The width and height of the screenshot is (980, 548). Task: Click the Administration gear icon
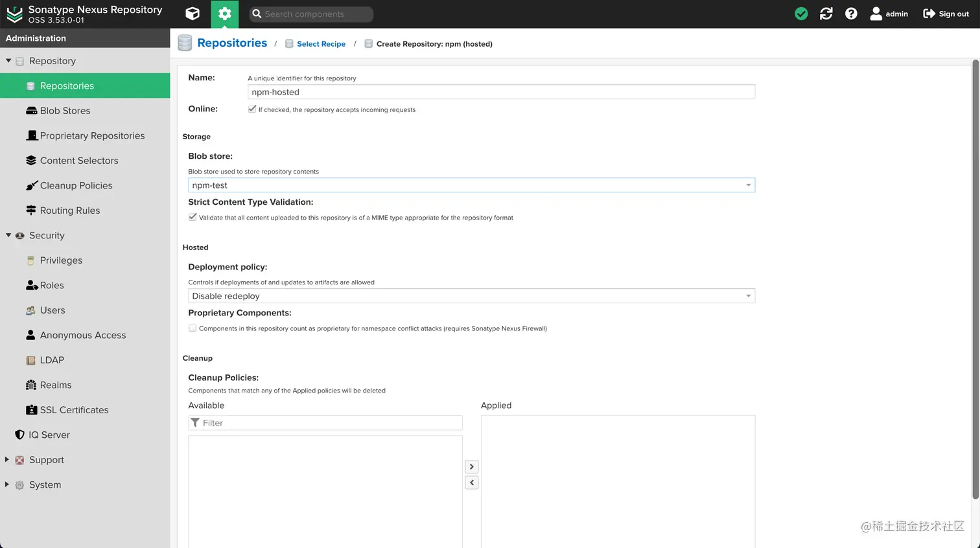pos(224,14)
